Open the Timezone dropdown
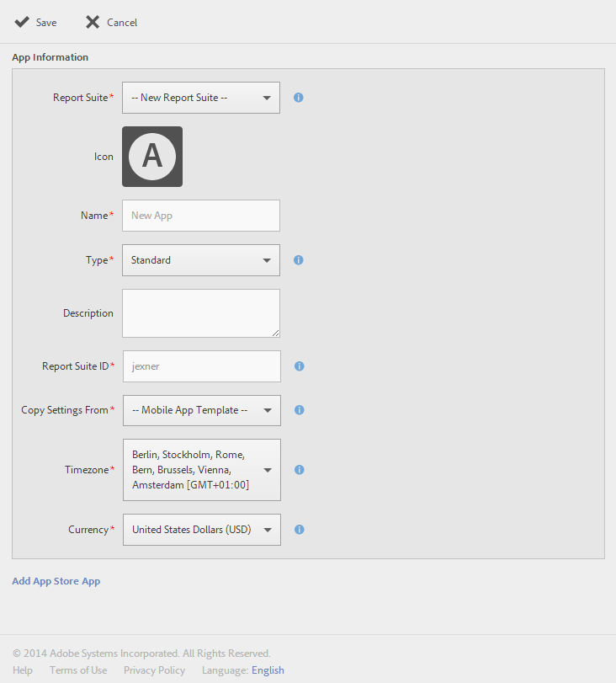616x683 pixels. (x=202, y=470)
